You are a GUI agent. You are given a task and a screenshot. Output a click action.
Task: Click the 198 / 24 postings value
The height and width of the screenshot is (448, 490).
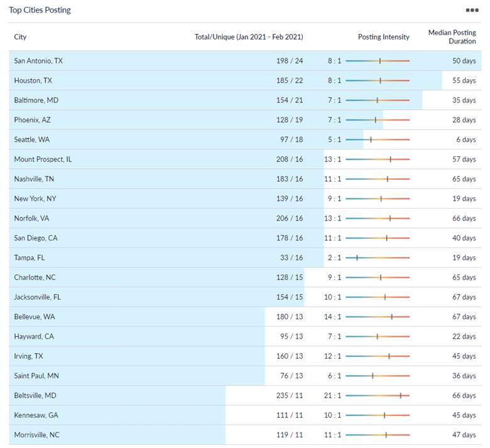coord(290,61)
